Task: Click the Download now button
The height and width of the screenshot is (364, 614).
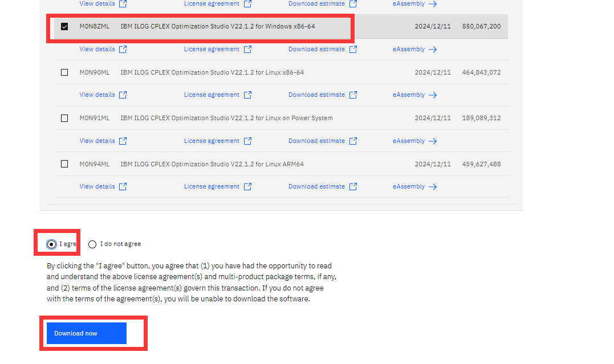Action: click(x=87, y=333)
